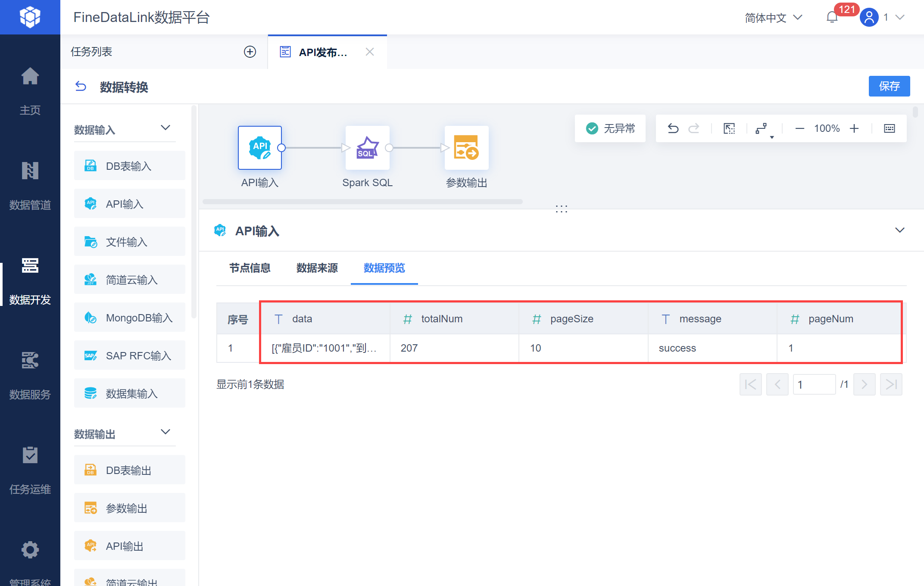
Task: Click the redo arrow in canvas toolbar
Action: 694,128
